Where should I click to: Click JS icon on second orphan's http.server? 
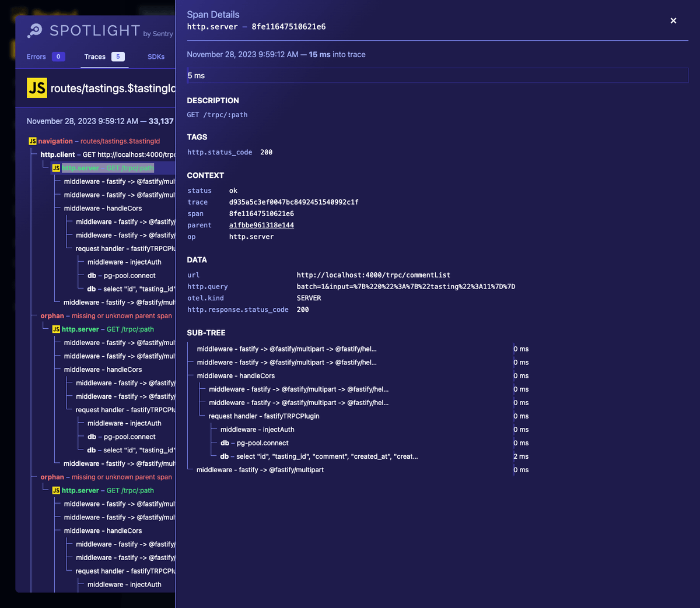(56, 490)
